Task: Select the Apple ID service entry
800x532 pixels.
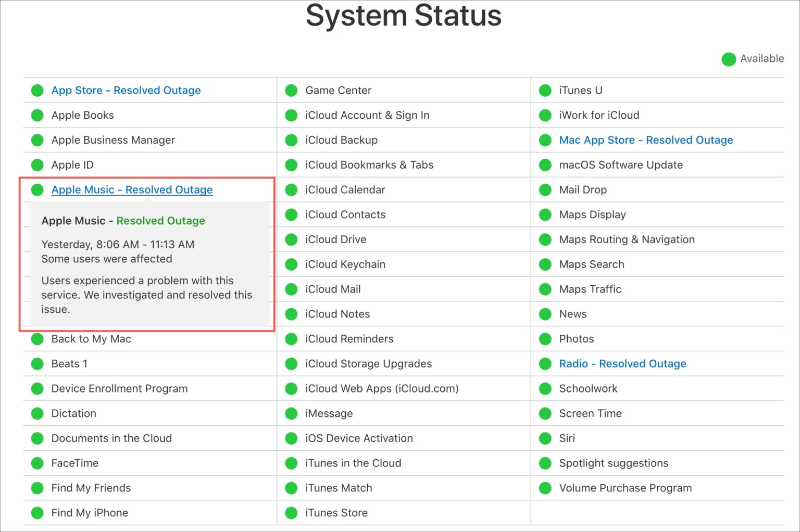Action: (72, 164)
